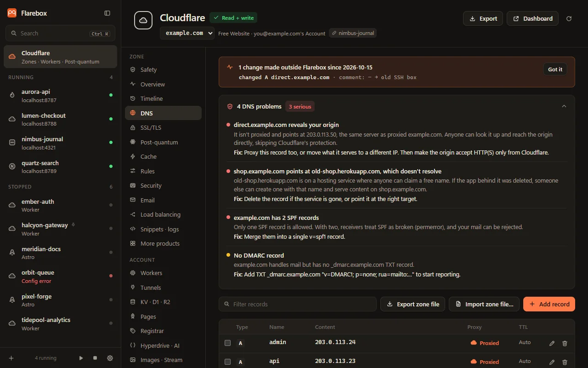The height and width of the screenshot is (368, 588).
Task: Open the Timeline section
Action: (x=163, y=98)
